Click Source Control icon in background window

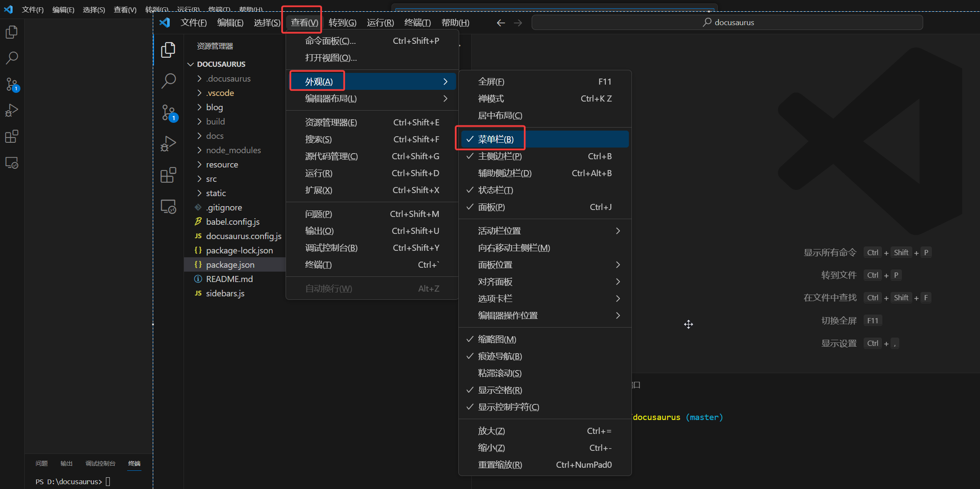[x=12, y=84]
